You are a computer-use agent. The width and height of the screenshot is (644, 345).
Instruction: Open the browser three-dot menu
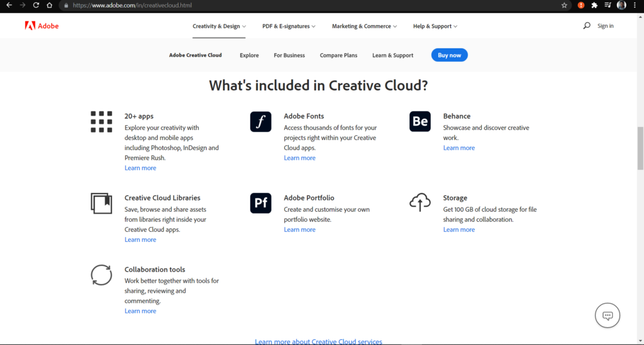[635, 5]
